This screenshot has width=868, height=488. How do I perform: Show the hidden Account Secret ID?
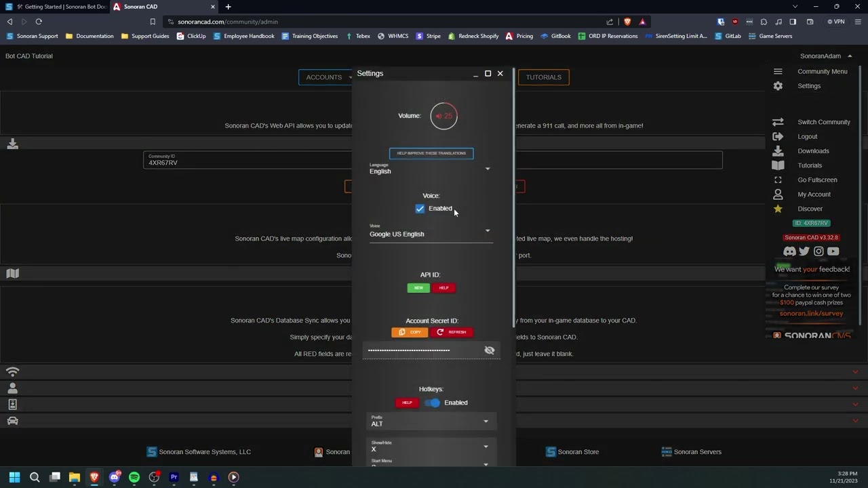[x=490, y=350]
